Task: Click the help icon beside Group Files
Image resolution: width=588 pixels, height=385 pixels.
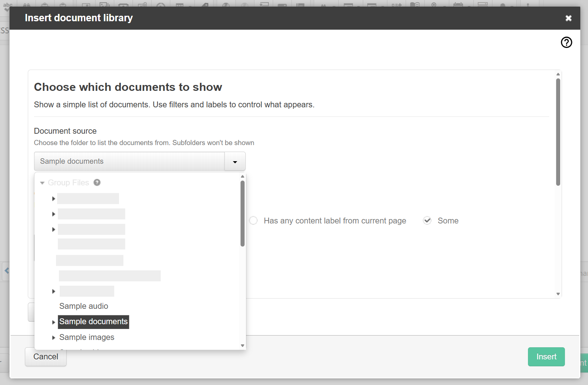Action: coord(97,182)
